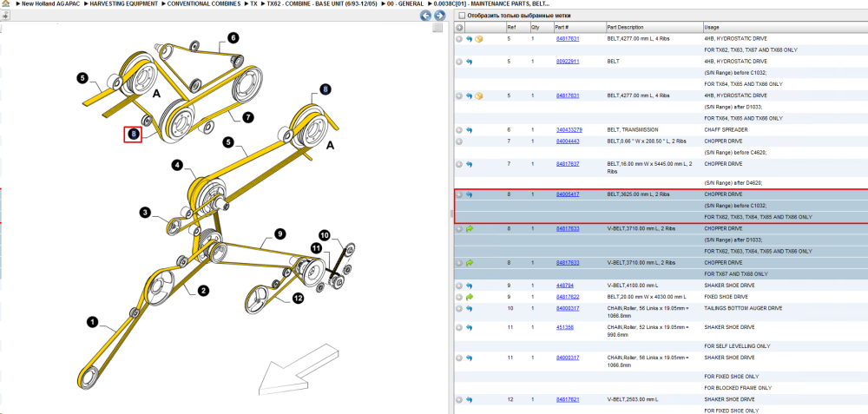
Task: Click 'FOR BLOCKED FRAME ONLY' usage text
Action: (738, 388)
